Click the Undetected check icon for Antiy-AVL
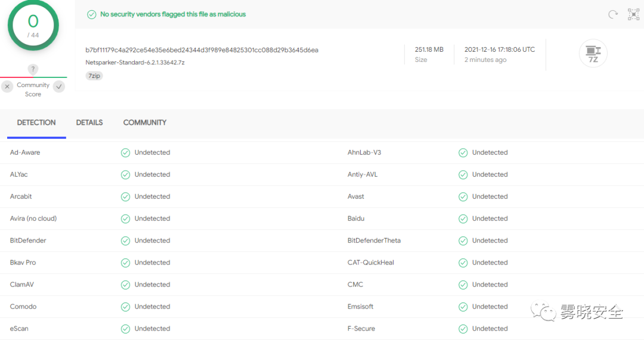 463,175
